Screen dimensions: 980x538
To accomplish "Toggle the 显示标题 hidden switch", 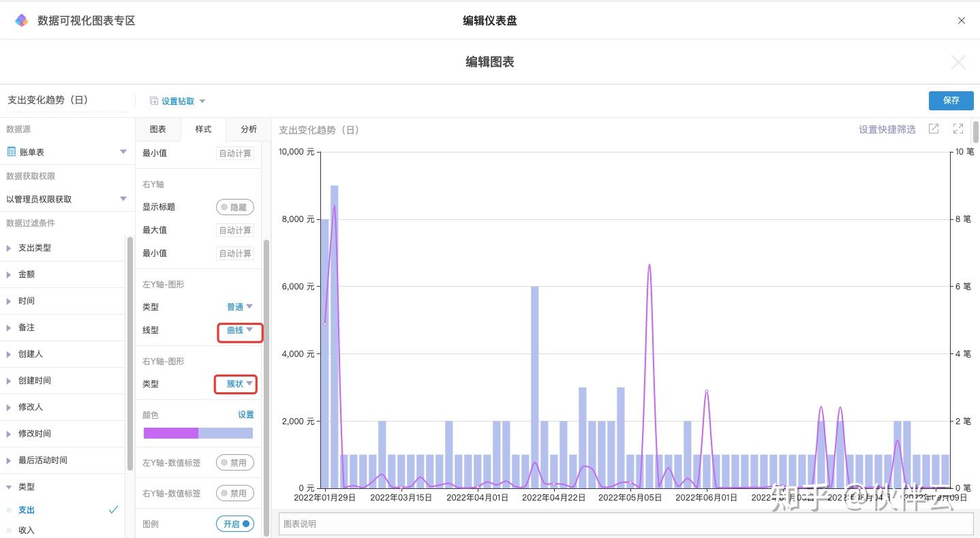I will click(x=235, y=207).
